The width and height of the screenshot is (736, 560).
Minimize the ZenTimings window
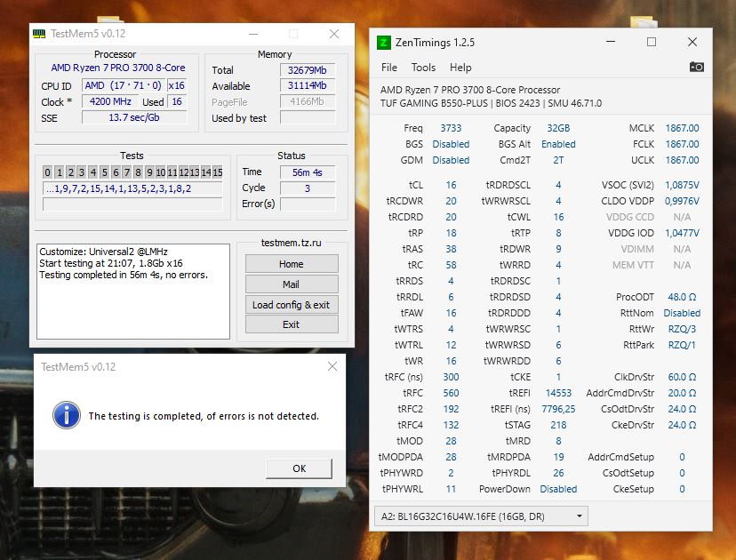pos(611,42)
